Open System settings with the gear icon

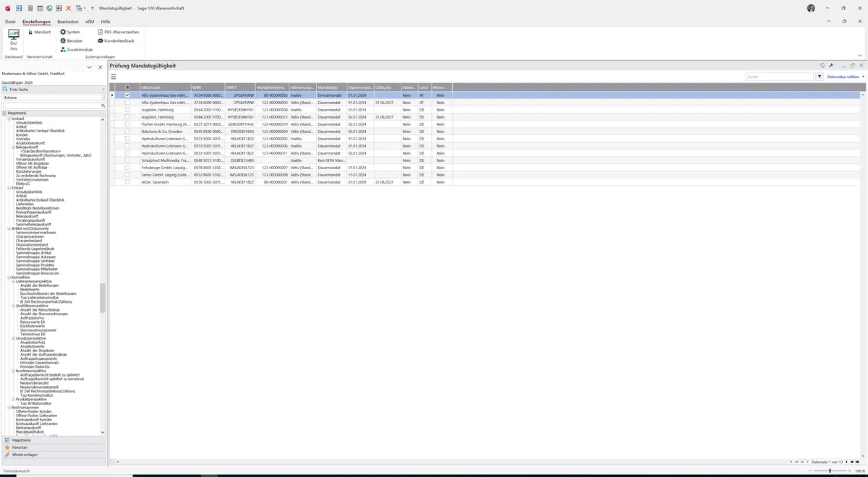click(x=70, y=32)
